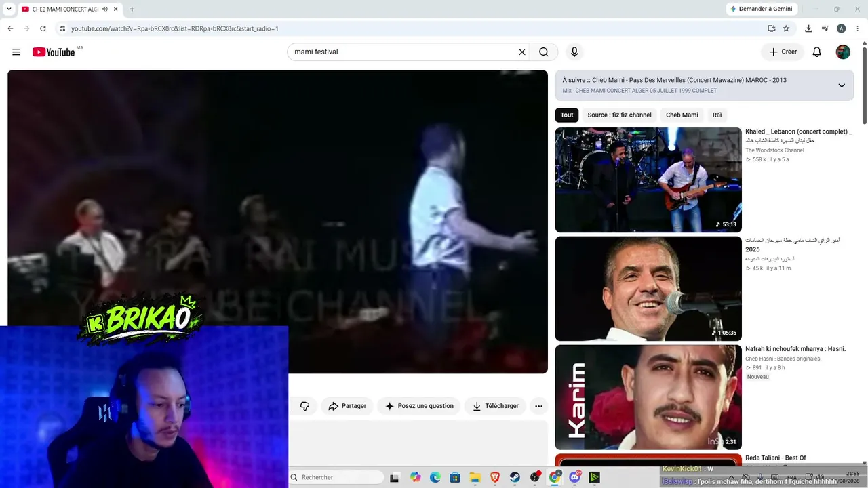Click the 'Créer' button
This screenshot has width=868, height=488.
(783, 52)
